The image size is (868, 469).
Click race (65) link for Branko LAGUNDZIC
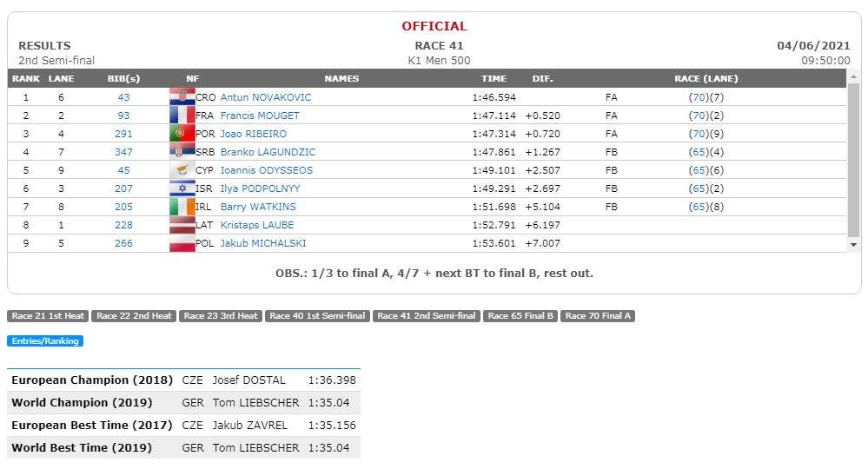click(x=699, y=152)
